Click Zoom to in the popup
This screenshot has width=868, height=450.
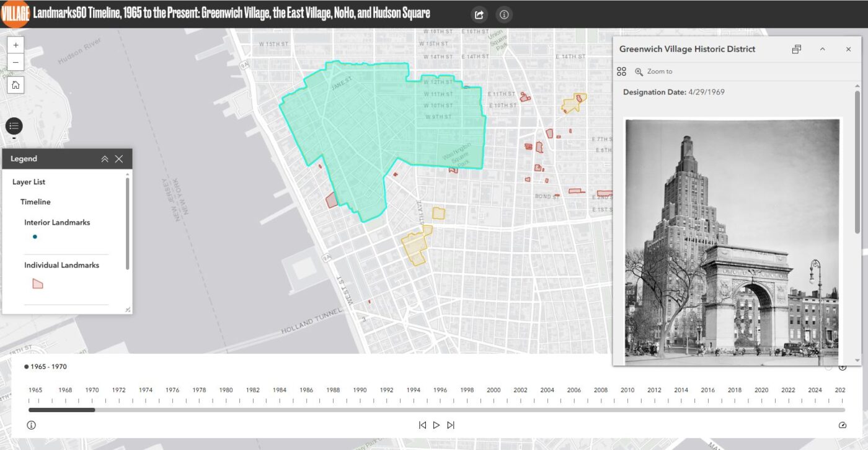tap(653, 71)
